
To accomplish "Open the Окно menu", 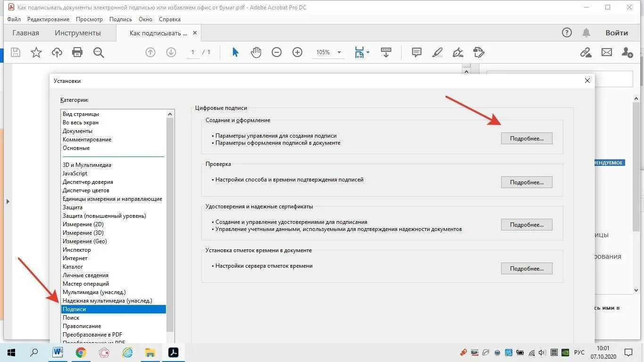I will pos(145,19).
